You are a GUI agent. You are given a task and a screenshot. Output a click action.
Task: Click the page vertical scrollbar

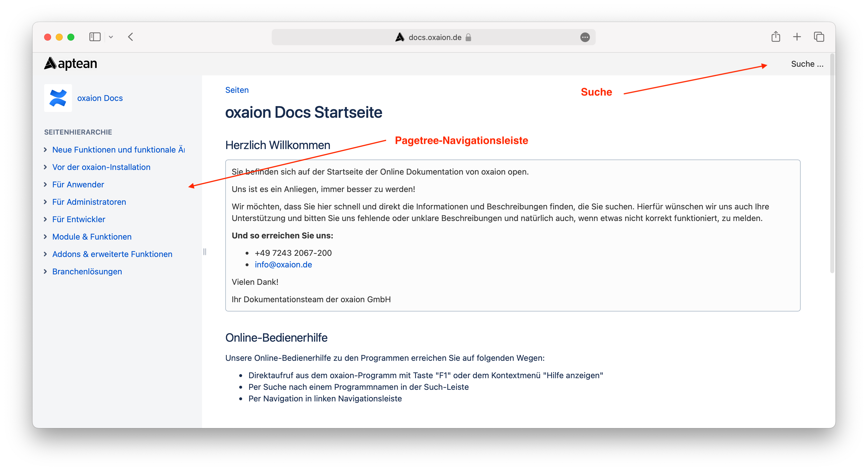(x=832, y=163)
